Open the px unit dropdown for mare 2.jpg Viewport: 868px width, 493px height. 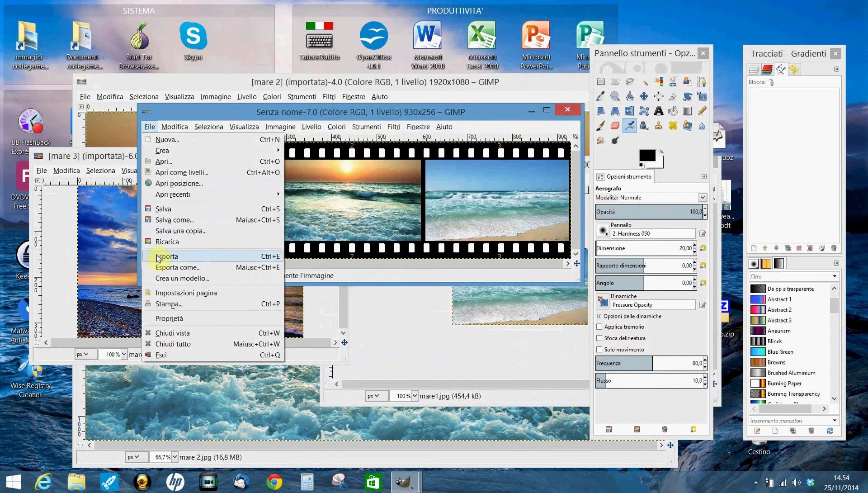tap(136, 457)
